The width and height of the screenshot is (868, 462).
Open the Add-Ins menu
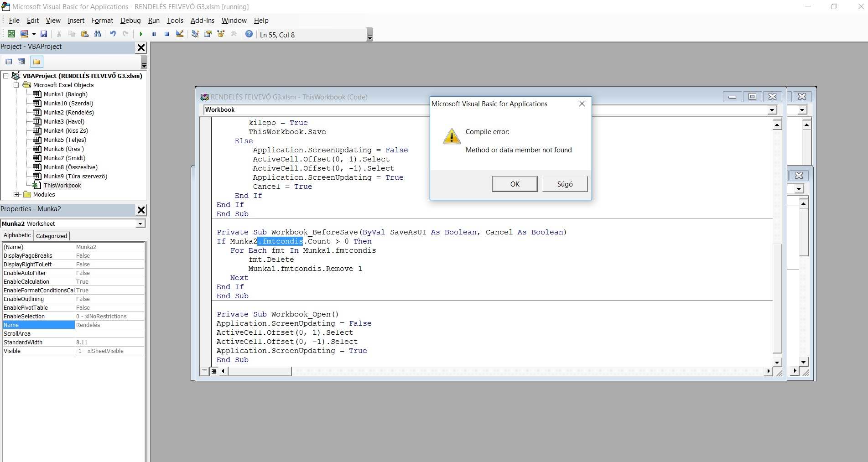[202, 21]
